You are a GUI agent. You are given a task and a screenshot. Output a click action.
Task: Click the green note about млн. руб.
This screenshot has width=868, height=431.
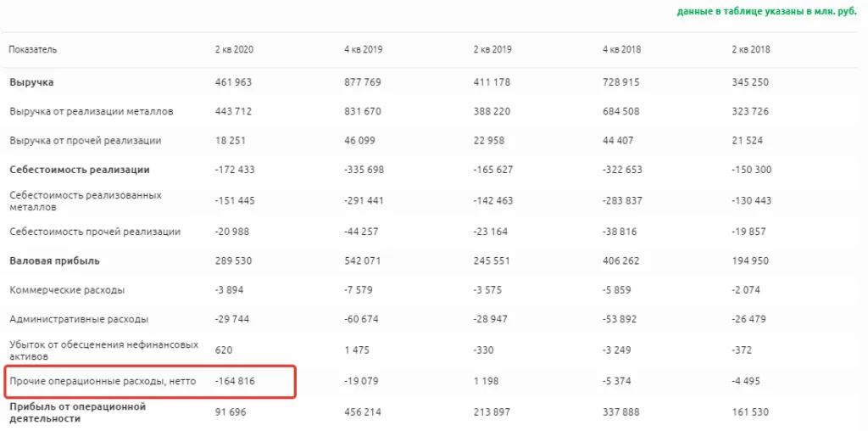point(766,12)
